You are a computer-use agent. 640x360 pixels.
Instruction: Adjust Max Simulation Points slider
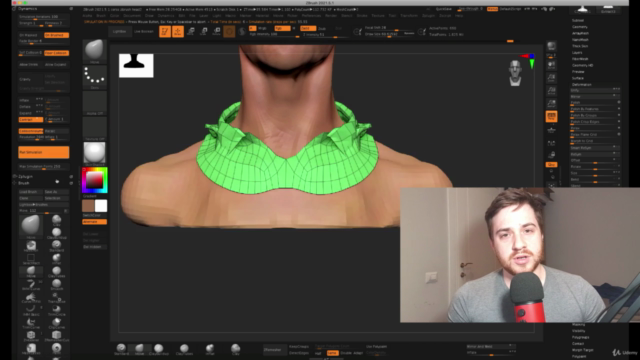(44, 167)
